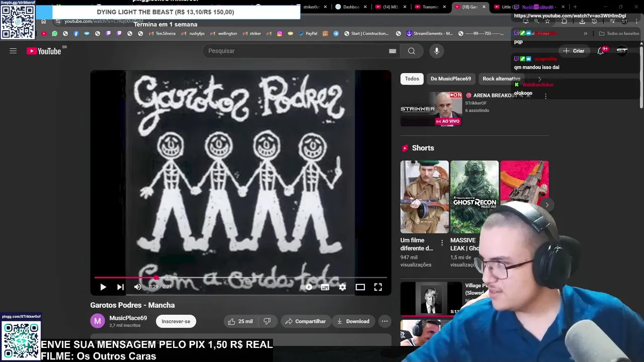
Task: Dislike the video
Action: pos(267,321)
